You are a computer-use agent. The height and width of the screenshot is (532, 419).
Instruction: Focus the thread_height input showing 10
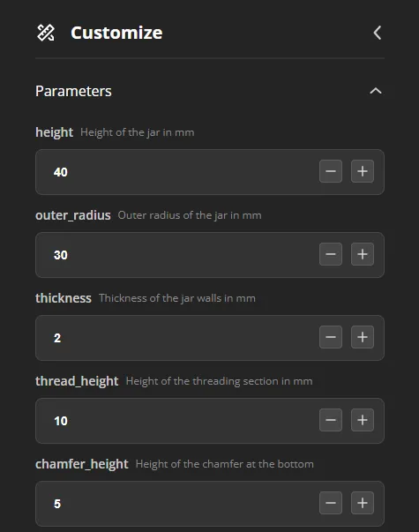point(176,421)
